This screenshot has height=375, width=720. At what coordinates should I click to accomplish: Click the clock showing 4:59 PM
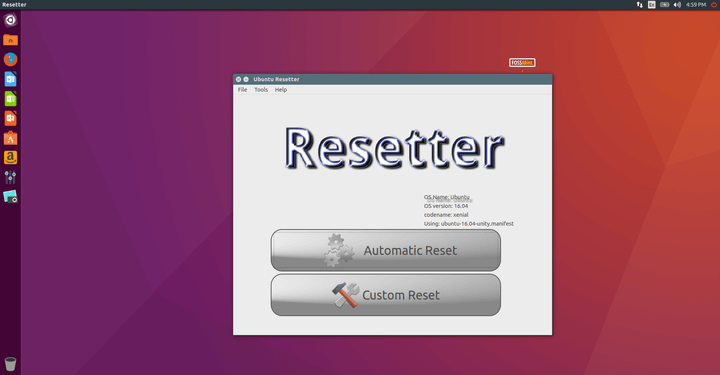point(696,5)
